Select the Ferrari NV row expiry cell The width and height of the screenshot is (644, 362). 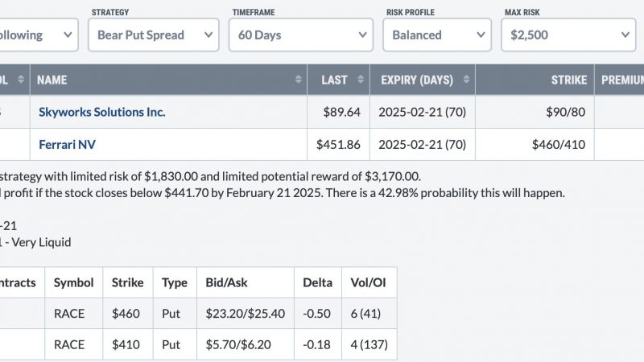pyautogui.click(x=422, y=145)
